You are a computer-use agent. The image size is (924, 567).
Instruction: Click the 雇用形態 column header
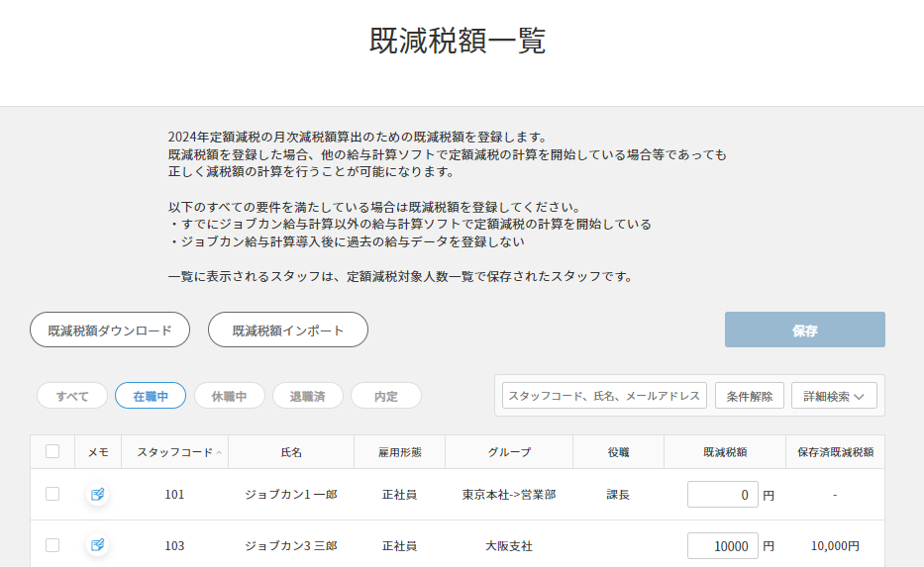pyautogui.click(x=399, y=452)
